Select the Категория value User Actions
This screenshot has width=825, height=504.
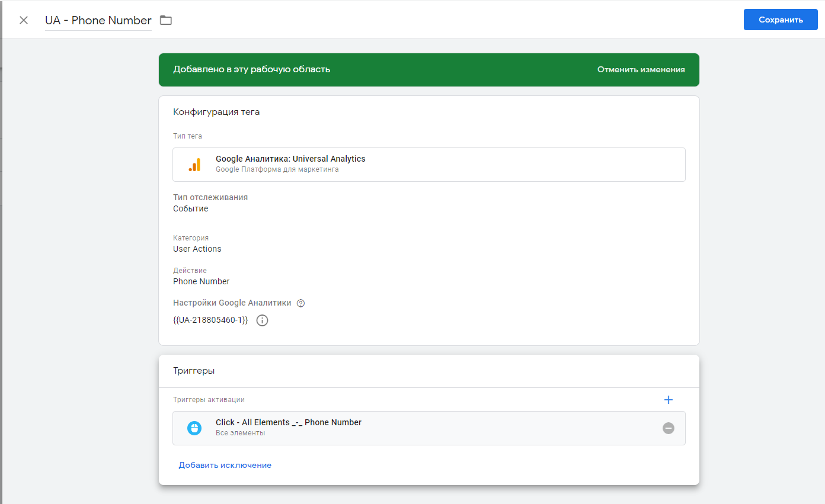(197, 249)
